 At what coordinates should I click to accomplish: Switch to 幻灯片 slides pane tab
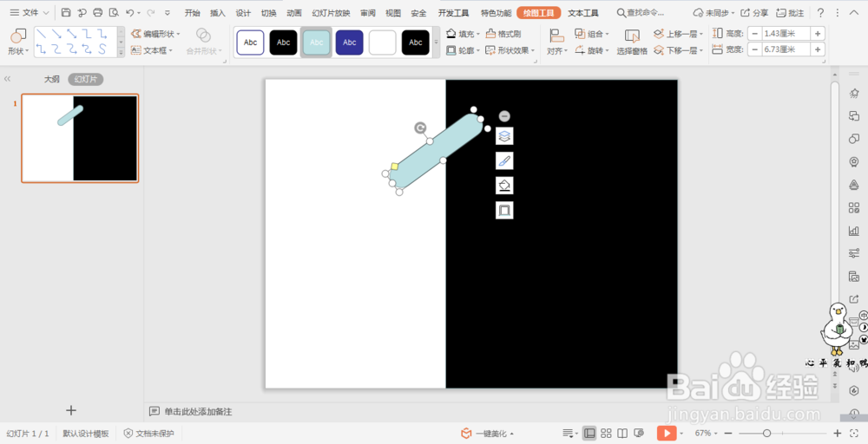86,79
